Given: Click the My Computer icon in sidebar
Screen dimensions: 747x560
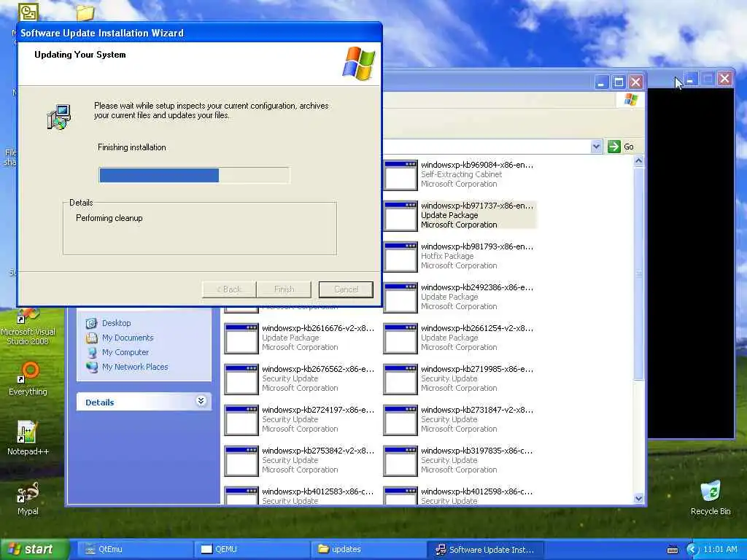Looking at the screenshot, I should [x=91, y=353].
